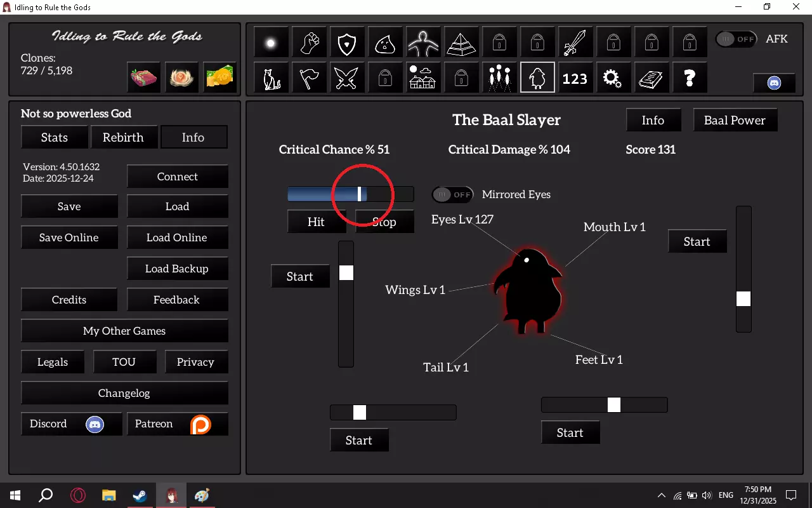
Task: Click the Load Online button
Action: click(x=178, y=237)
